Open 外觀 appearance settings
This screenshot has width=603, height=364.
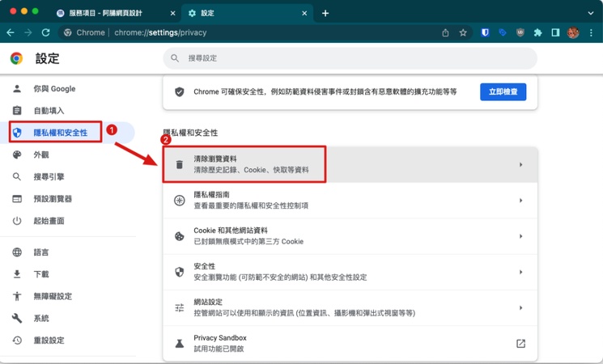pos(41,154)
